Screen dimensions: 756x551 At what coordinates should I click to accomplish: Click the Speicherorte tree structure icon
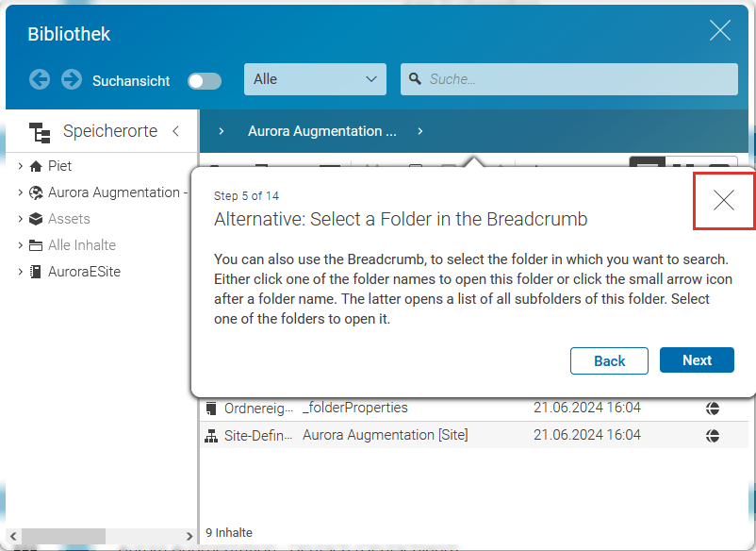coord(39,132)
